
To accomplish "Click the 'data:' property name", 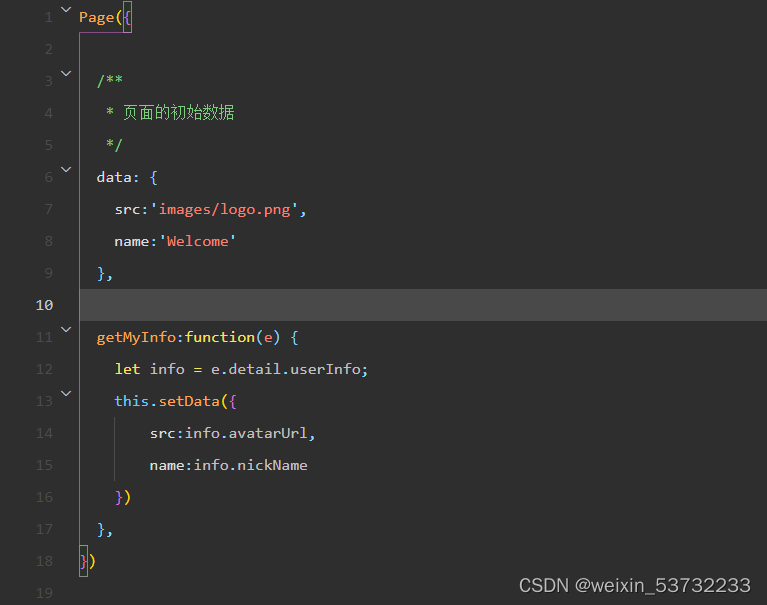I will pyautogui.click(x=118, y=177).
